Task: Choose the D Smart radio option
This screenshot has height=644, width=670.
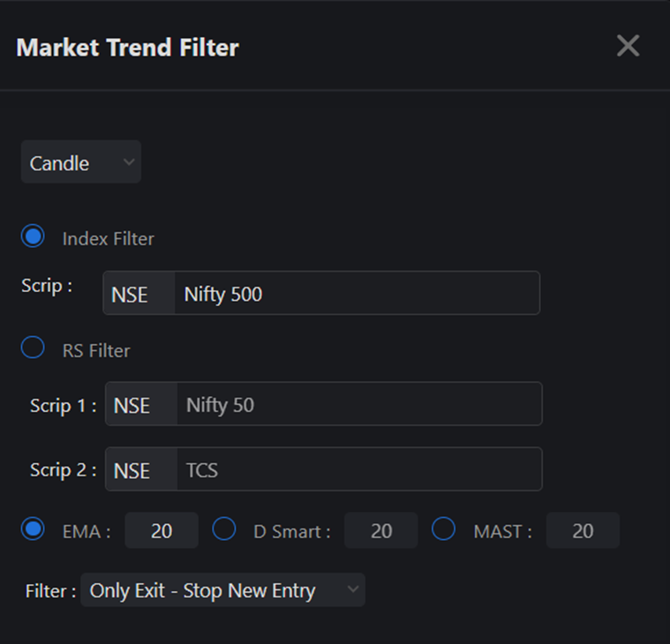Action: point(224,529)
